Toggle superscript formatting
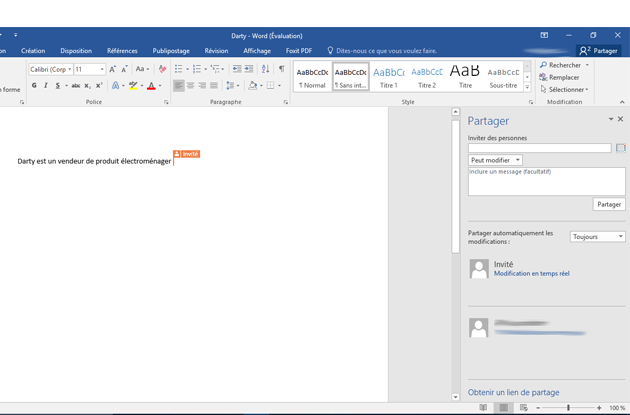Screen dimensions: 630x415 pos(99,85)
